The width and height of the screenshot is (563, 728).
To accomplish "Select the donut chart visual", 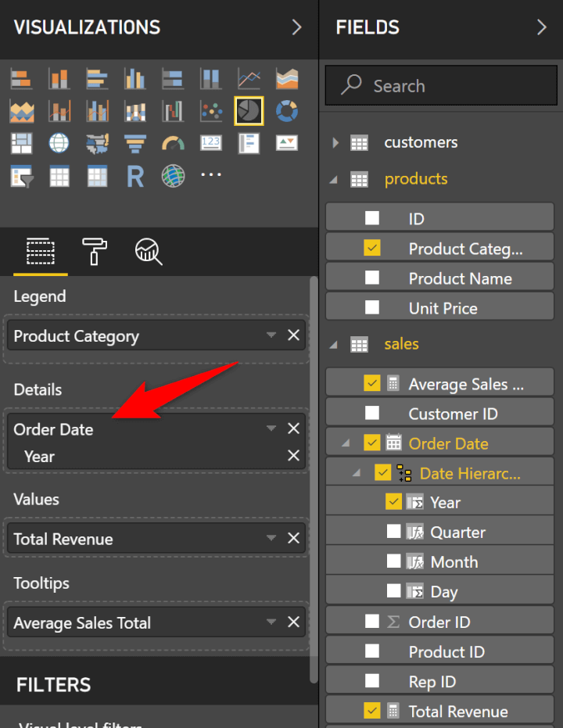I will (286, 111).
